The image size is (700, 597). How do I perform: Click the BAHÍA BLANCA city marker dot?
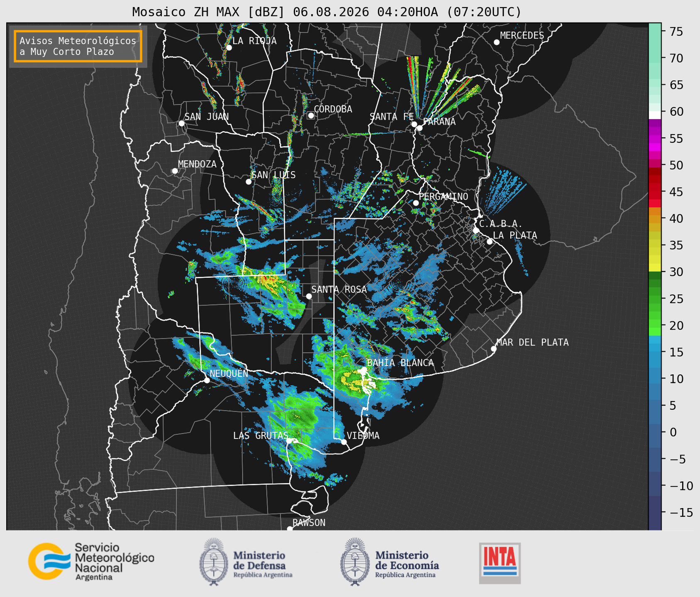[x=364, y=369]
